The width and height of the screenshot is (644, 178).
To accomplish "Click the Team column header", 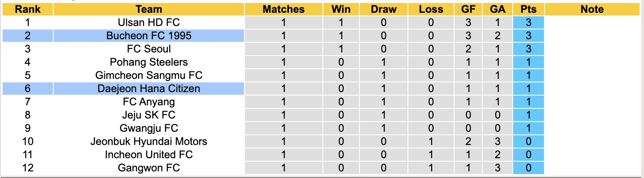I will coord(149,9).
